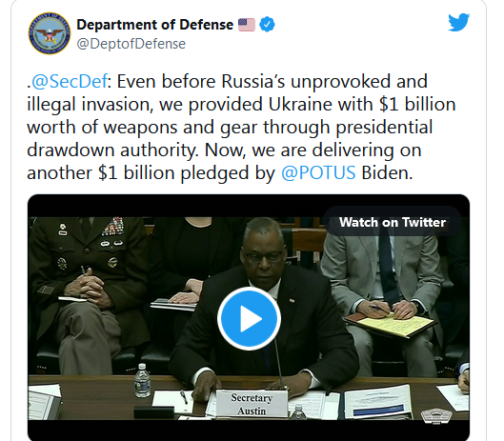Click the black bar below the video
Viewport: 504px width, 441px height.
tap(249, 431)
